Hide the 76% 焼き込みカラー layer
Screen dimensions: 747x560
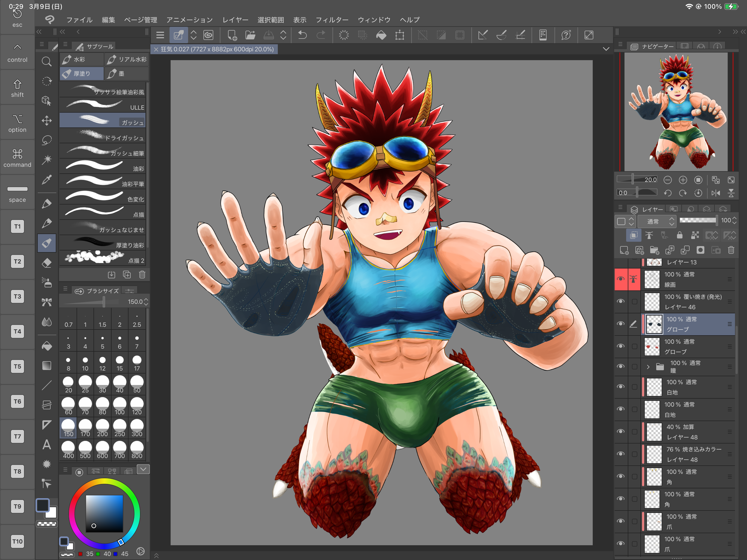[621, 454]
